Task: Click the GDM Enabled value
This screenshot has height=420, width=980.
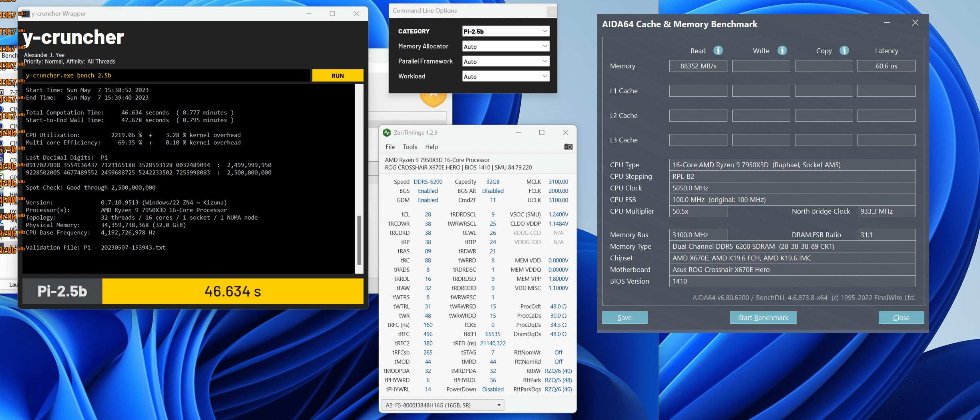Action: [428, 200]
